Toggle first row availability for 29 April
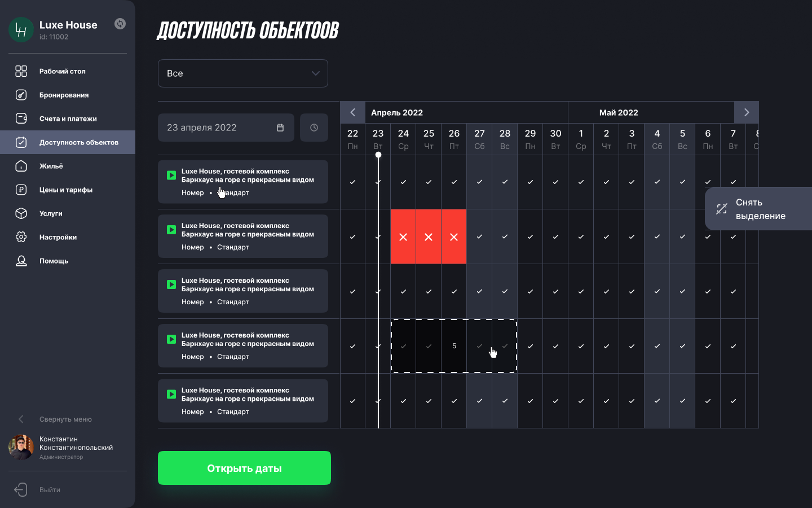 coord(530,182)
